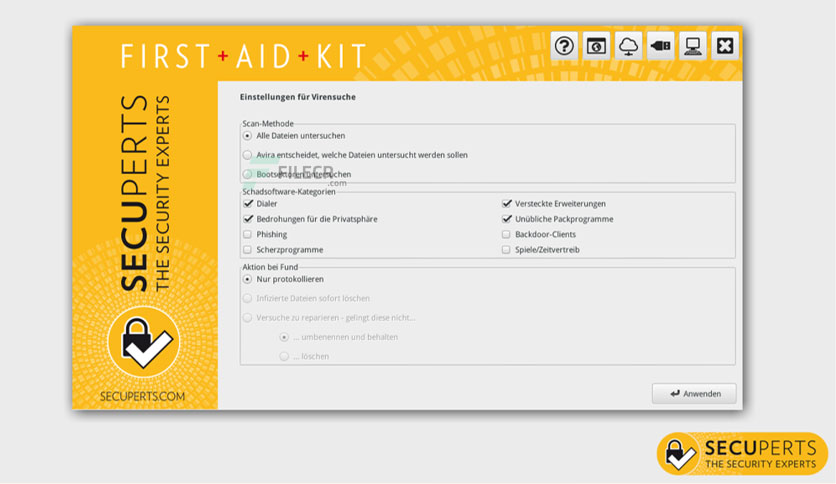
Task: Select "Versuche zu reparieren" action option
Action: 247,318
